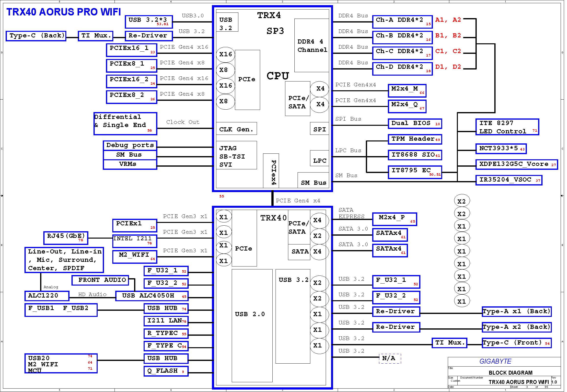Select the M2x4_M block
The image size is (567, 392).
(407, 91)
